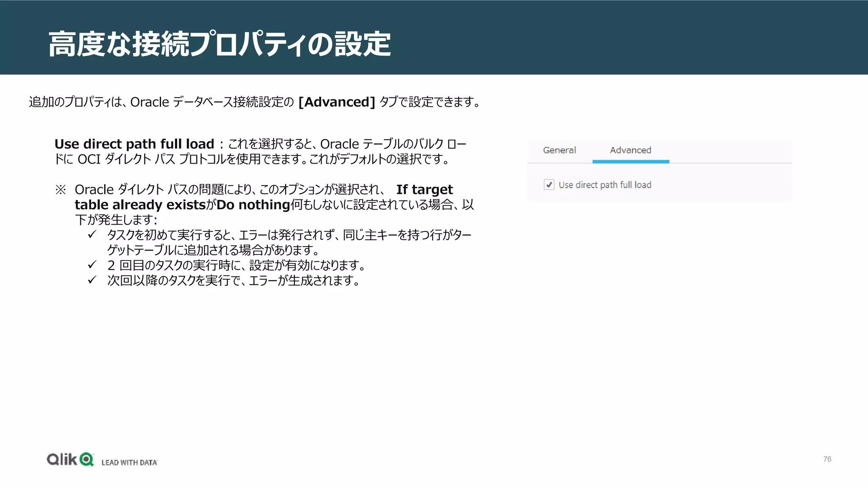Click the slide title 高度な接続プロパティの設定

(x=220, y=44)
